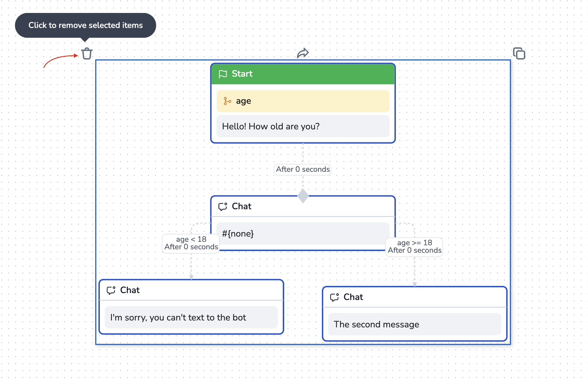Viewport: 588px width, 381px height.
Task: Click the flag icon in Start header
Action: pyautogui.click(x=223, y=74)
